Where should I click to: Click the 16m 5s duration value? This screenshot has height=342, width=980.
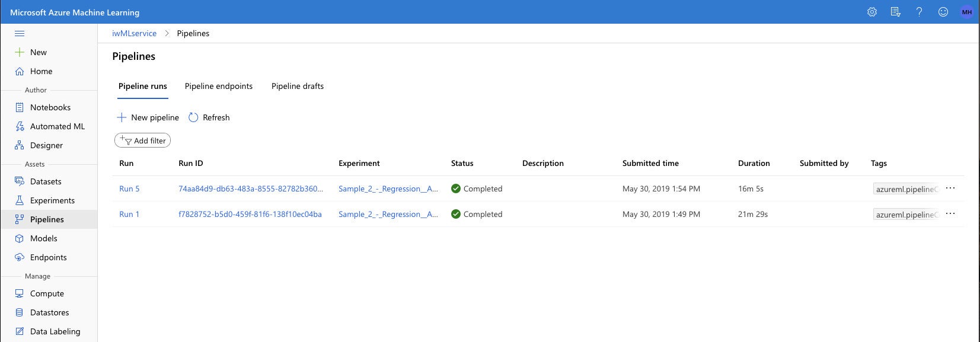751,188
